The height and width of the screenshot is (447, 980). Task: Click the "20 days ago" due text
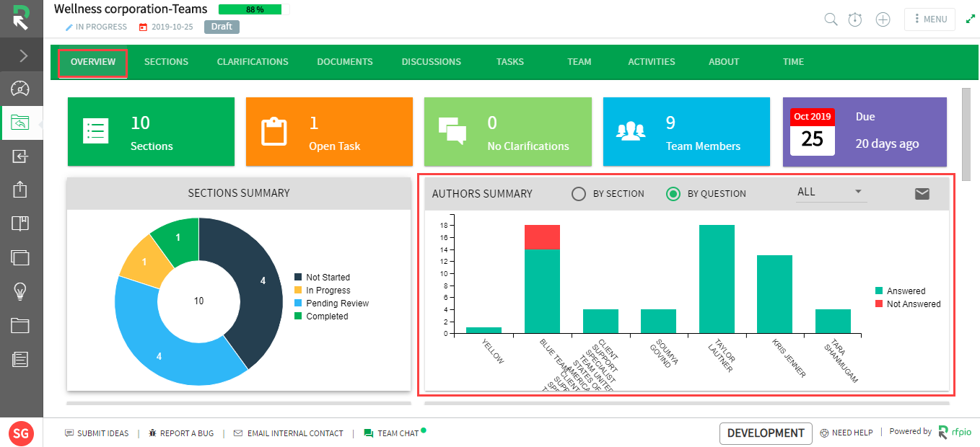pyautogui.click(x=887, y=143)
